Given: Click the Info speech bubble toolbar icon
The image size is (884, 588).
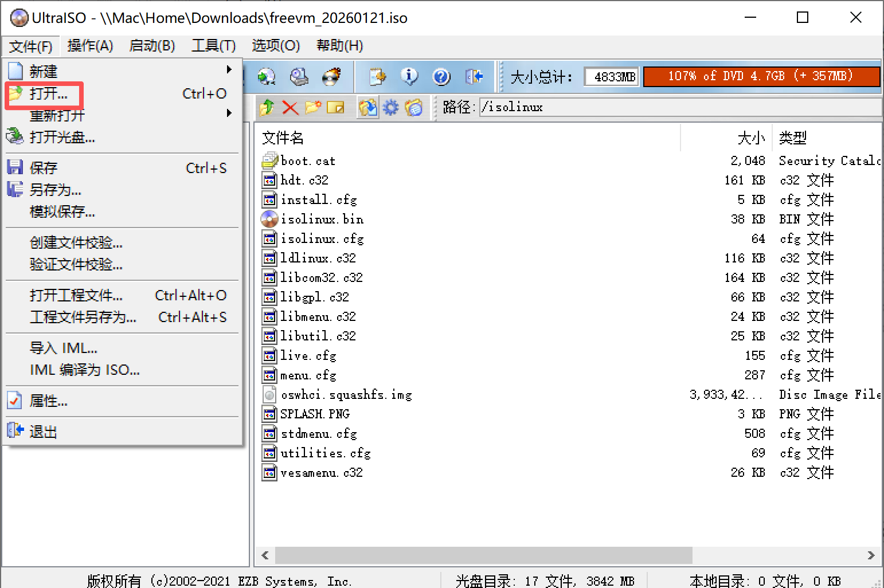Looking at the screenshot, I should tap(409, 76).
